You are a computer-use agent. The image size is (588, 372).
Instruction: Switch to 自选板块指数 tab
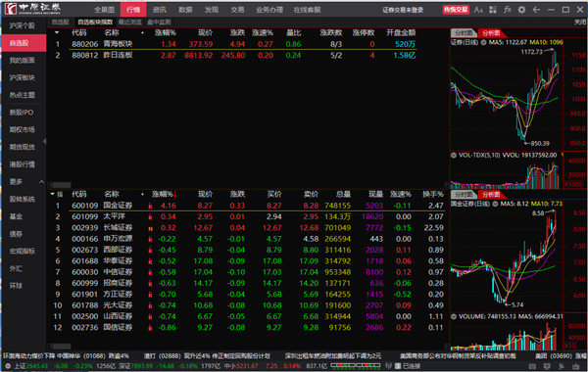[95, 23]
